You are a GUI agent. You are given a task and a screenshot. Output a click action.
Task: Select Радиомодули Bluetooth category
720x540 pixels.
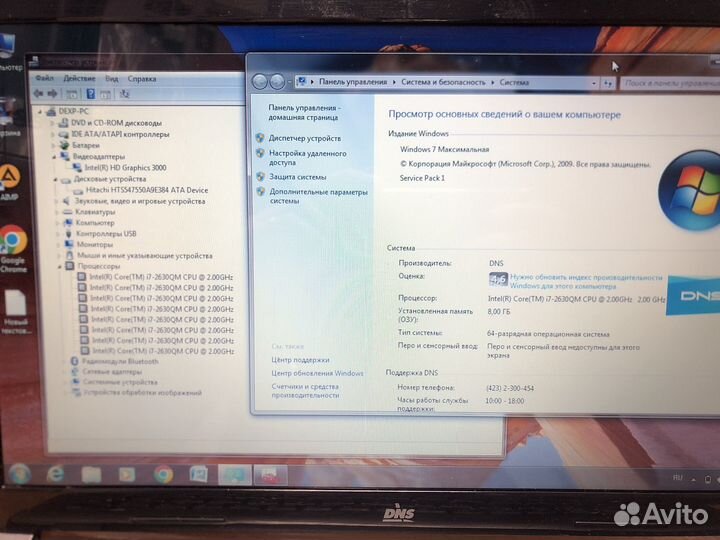click(120, 361)
